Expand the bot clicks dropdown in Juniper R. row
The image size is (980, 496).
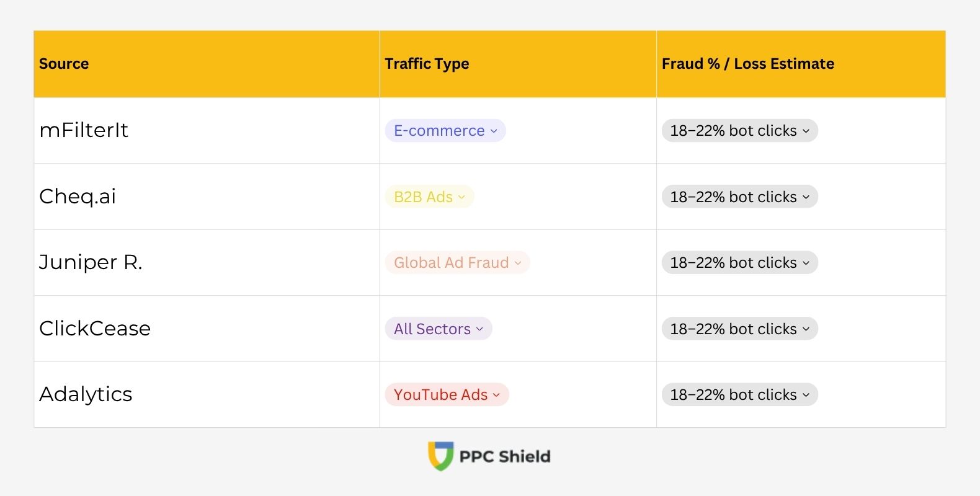click(739, 263)
